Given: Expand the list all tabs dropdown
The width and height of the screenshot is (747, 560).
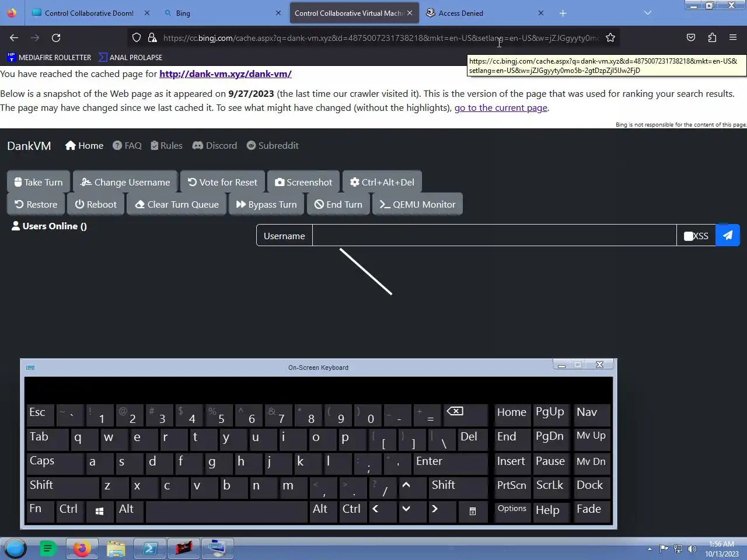Looking at the screenshot, I should [x=647, y=13].
